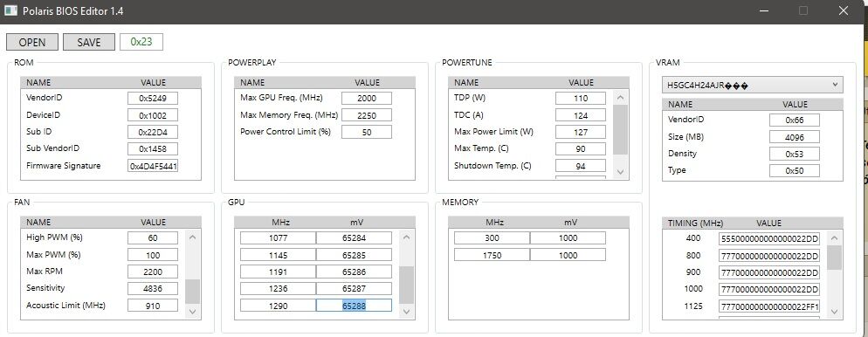
Task: Click the Polaris BIOS Editor app icon
Action: [10, 10]
